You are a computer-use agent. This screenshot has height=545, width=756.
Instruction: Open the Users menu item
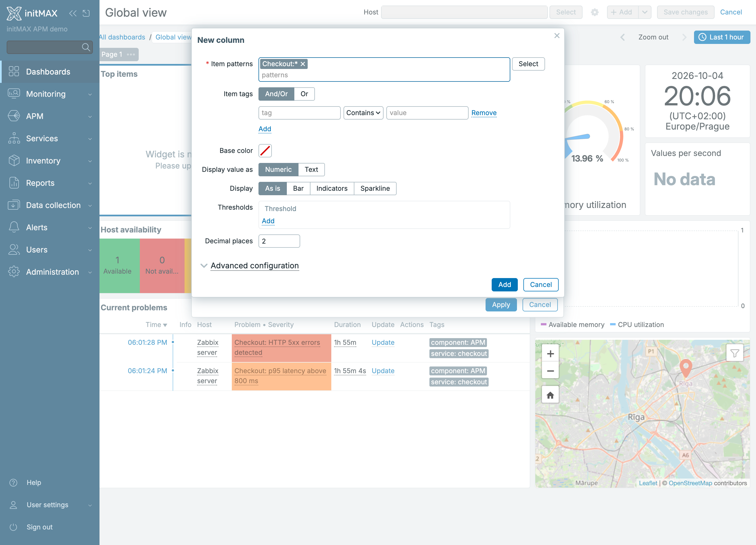click(50, 249)
